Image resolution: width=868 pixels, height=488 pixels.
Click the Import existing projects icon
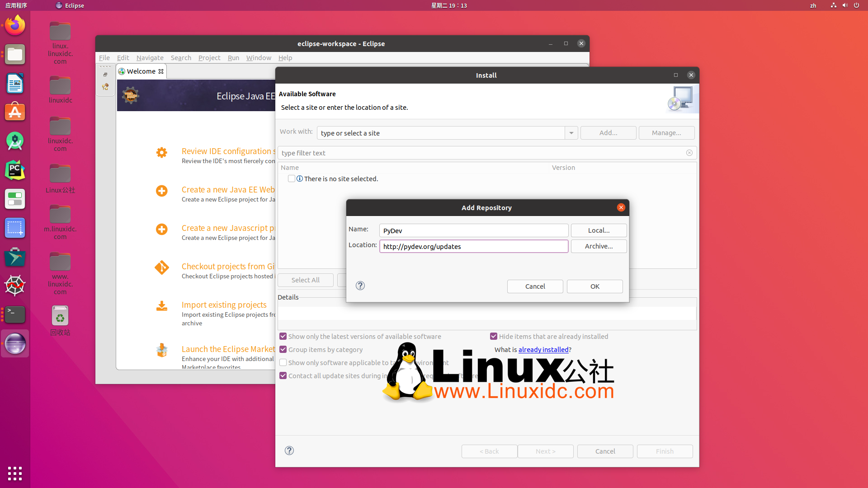pyautogui.click(x=161, y=305)
